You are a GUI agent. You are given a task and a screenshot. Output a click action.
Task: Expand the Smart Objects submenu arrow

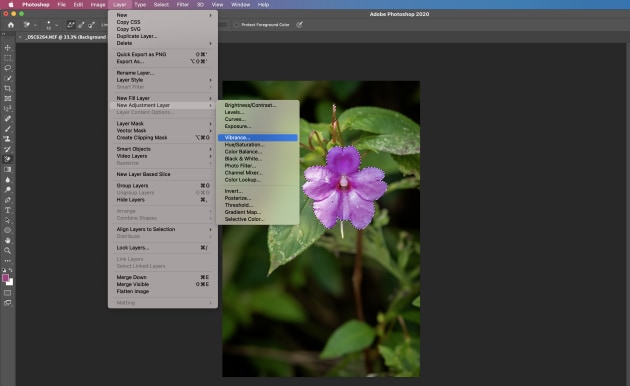[x=210, y=149]
